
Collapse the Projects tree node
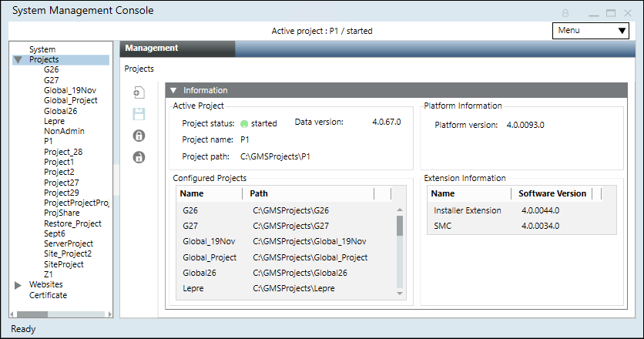pyautogui.click(x=18, y=59)
